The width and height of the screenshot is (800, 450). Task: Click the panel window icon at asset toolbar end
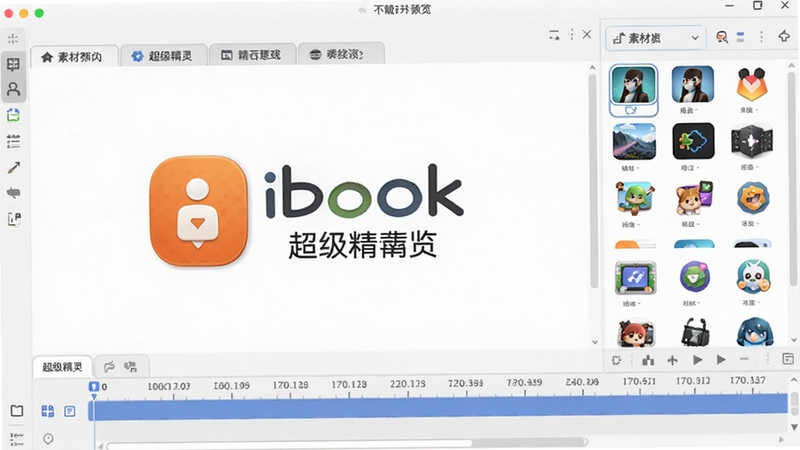point(788,359)
